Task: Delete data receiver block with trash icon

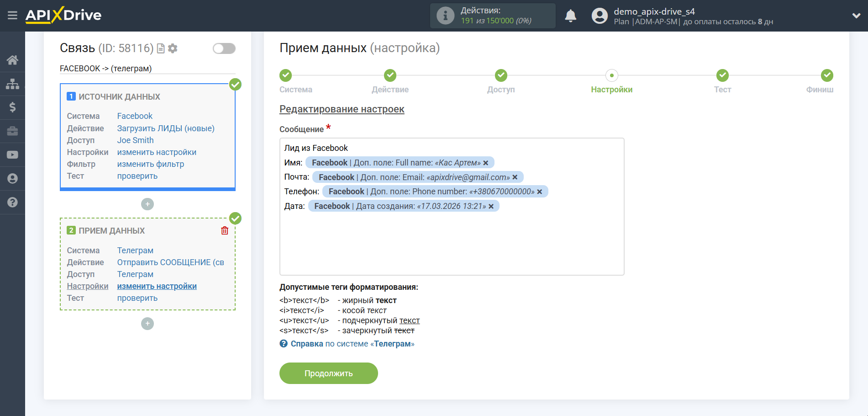Action: click(x=225, y=231)
